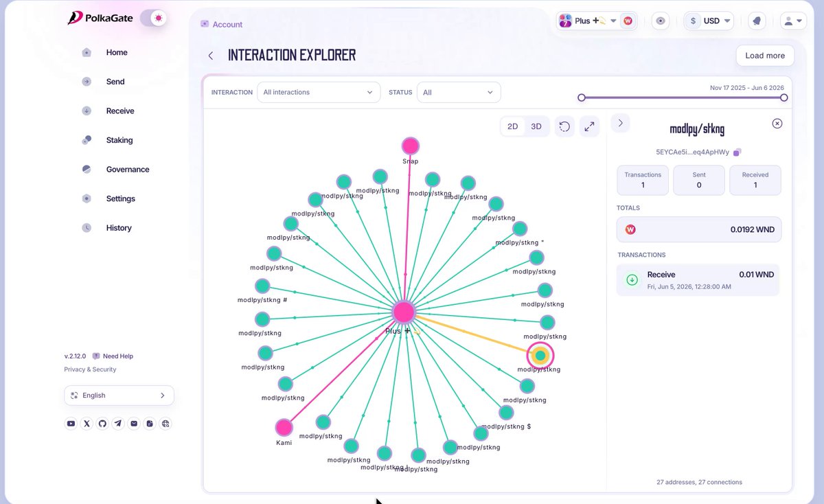Viewport: 824px width, 504px height.
Task: Click the Sent count card
Action: (x=699, y=180)
